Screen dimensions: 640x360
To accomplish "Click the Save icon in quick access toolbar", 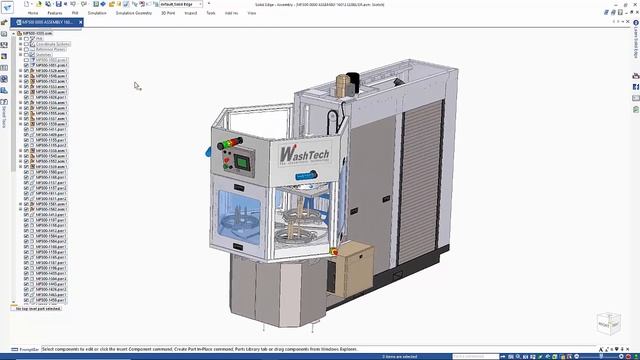I will click(58, 4).
